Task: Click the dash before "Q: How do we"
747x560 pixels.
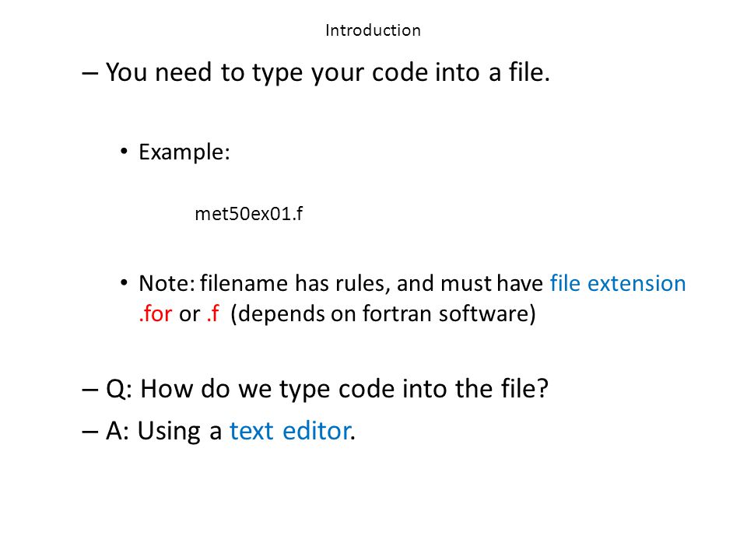Action: 90,389
